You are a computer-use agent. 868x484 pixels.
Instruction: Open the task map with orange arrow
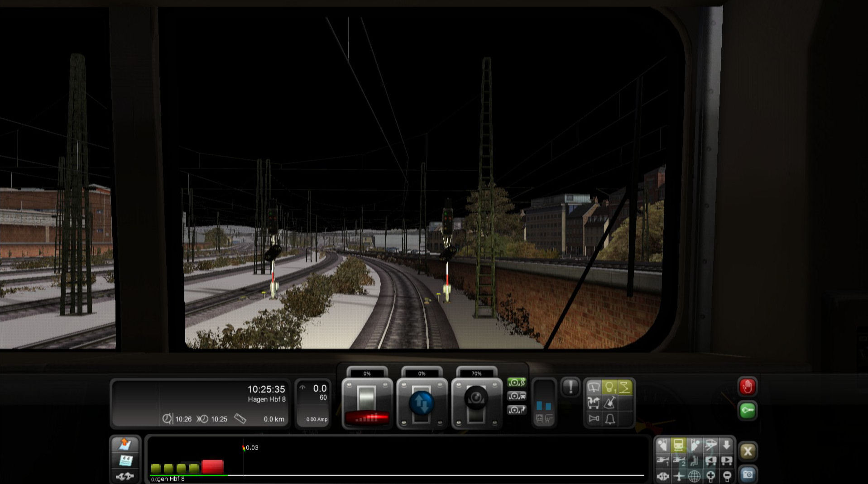pos(125,444)
